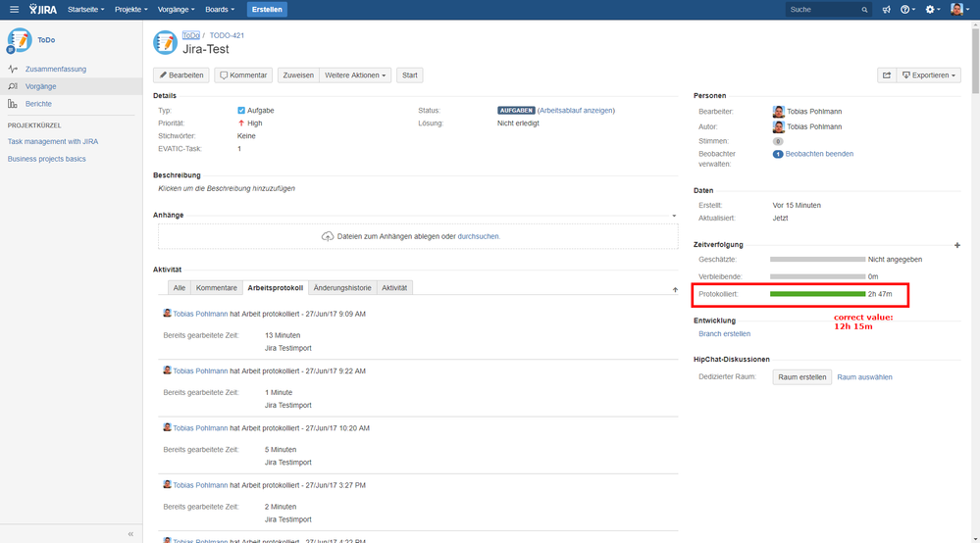980x543 pixels.
Task: Open the Projekte dropdown menu
Action: [131, 10]
